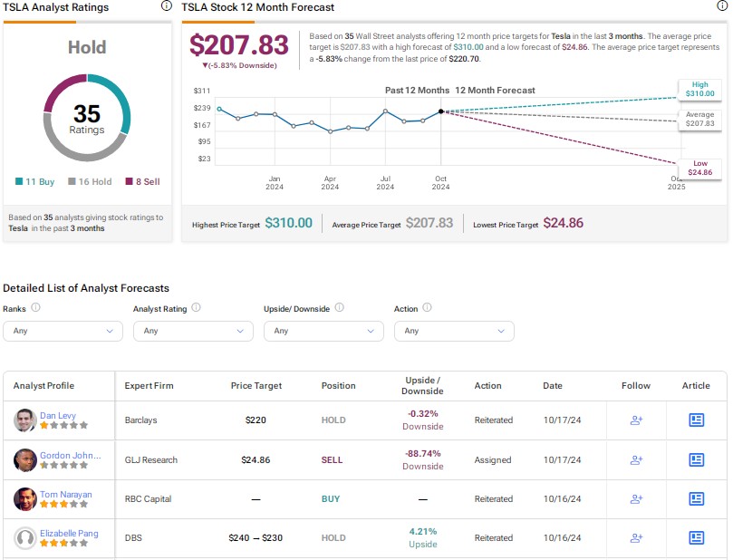Click Dan Levy's avatar photo
The width and height of the screenshot is (733, 560).
pyautogui.click(x=25, y=420)
